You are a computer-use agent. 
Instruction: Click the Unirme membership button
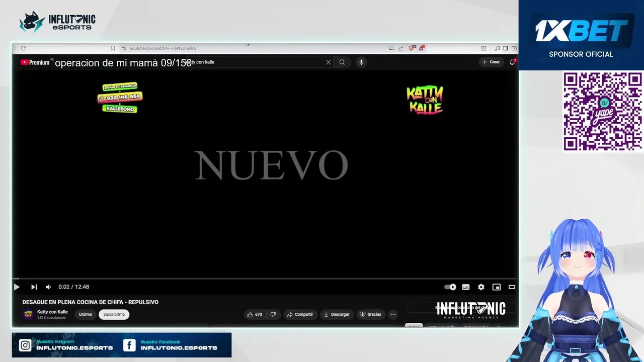coord(86,315)
